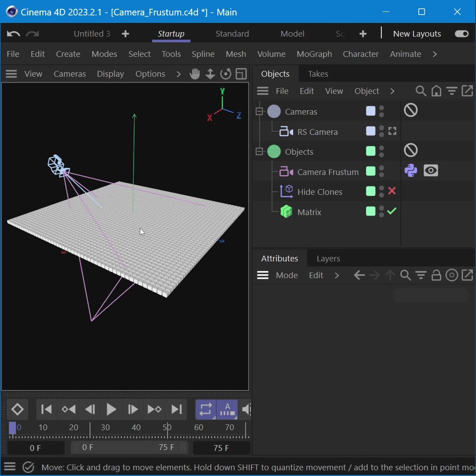Select the Python tag on Camera Frustum
Image resolution: width=476 pixels, height=476 pixels.
point(410,171)
